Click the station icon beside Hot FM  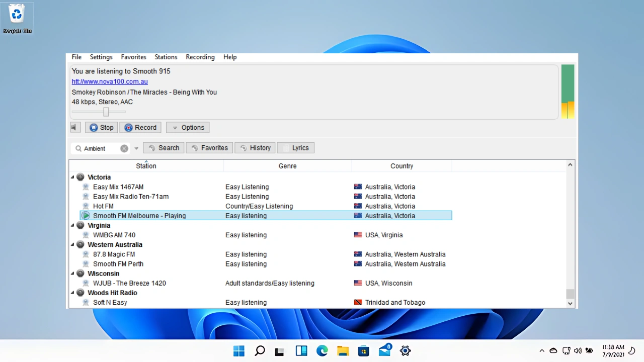coord(86,206)
